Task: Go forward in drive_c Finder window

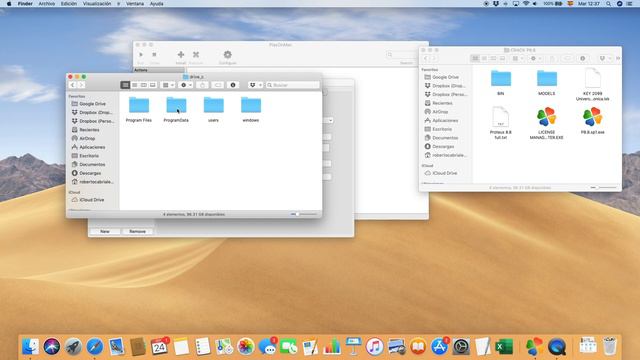Action: click(x=81, y=85)
